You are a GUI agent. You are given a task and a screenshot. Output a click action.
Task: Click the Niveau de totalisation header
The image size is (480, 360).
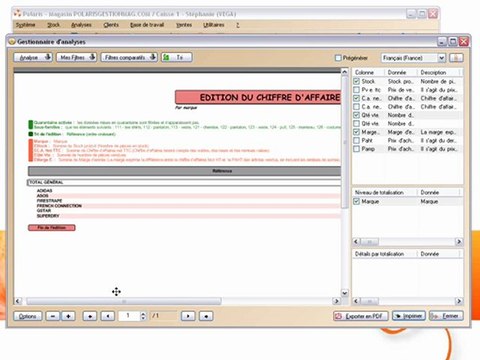coord(385,192)
